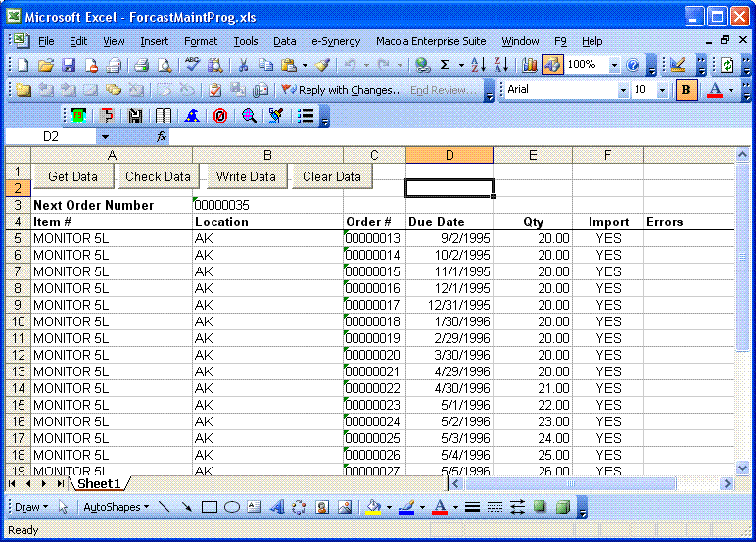
Task: Select the Line drawing tool
Action: pos(164,507)
